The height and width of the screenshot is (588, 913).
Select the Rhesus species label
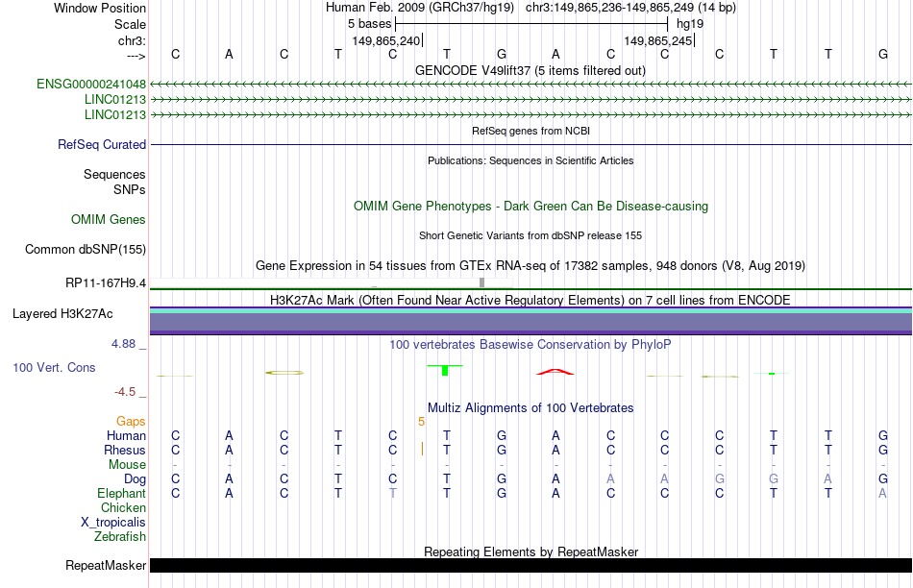click(125, 450)
